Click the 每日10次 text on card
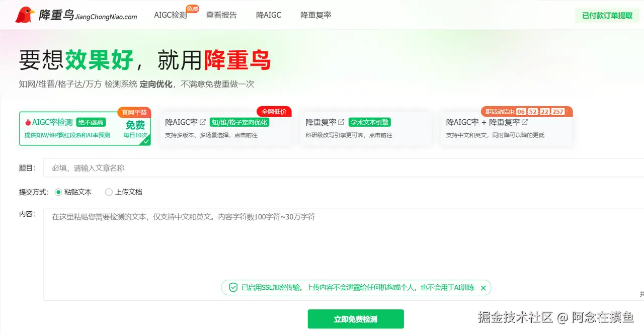644x334 pixels. pyautogui.click(x=135, y=135)
